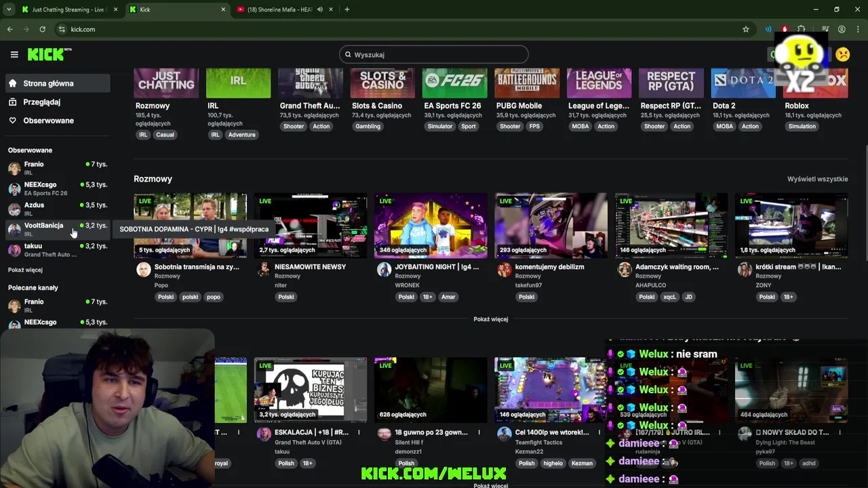
Task: Open komentujemy debilizm stream title
Action: pos(549,267)
